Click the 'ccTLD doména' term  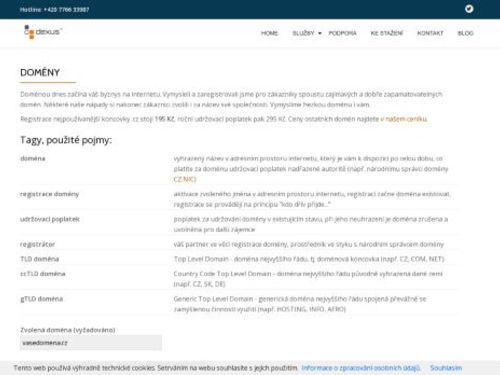click(x=43, y=274)
